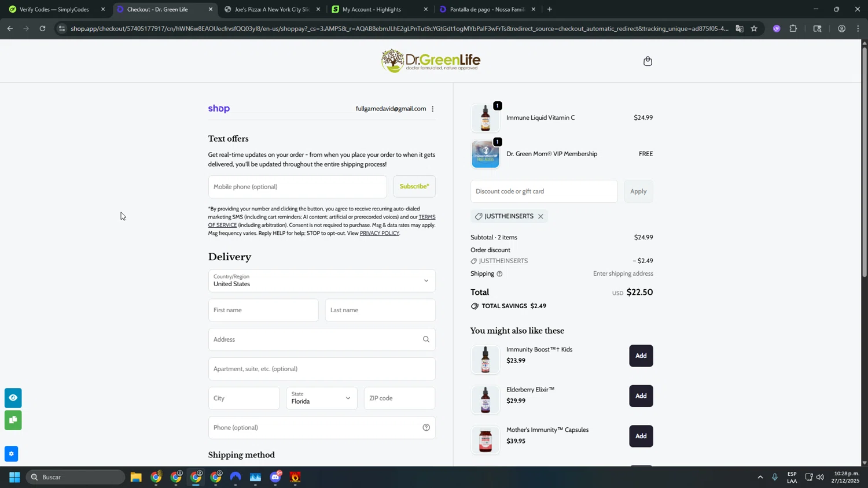868x488 pixels.
Task: Go back in browser
Action: click(x=10, y=28)
